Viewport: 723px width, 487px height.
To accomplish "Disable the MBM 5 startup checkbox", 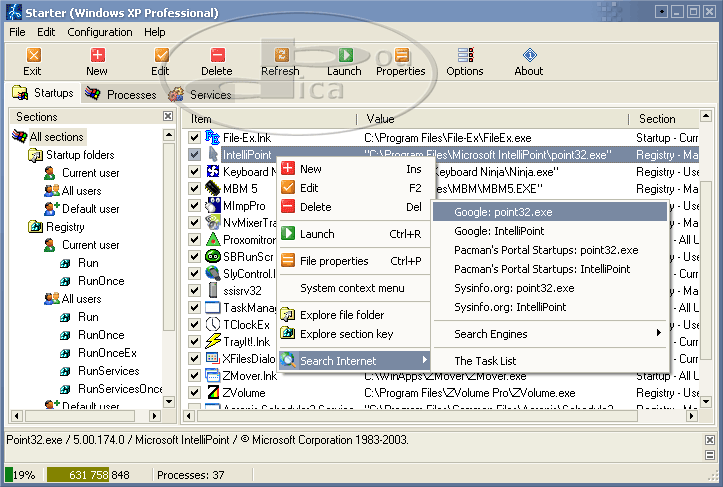I will (x=195, y=188).
